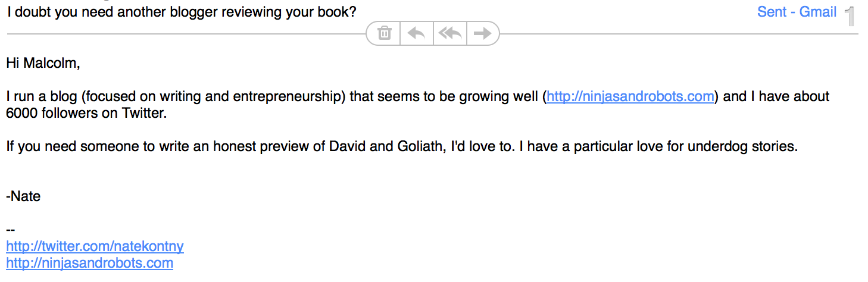This screenshot has width=868, height=282.
Task: Click the '-Nate' sign-off text
Action: (x=23, y=196)
